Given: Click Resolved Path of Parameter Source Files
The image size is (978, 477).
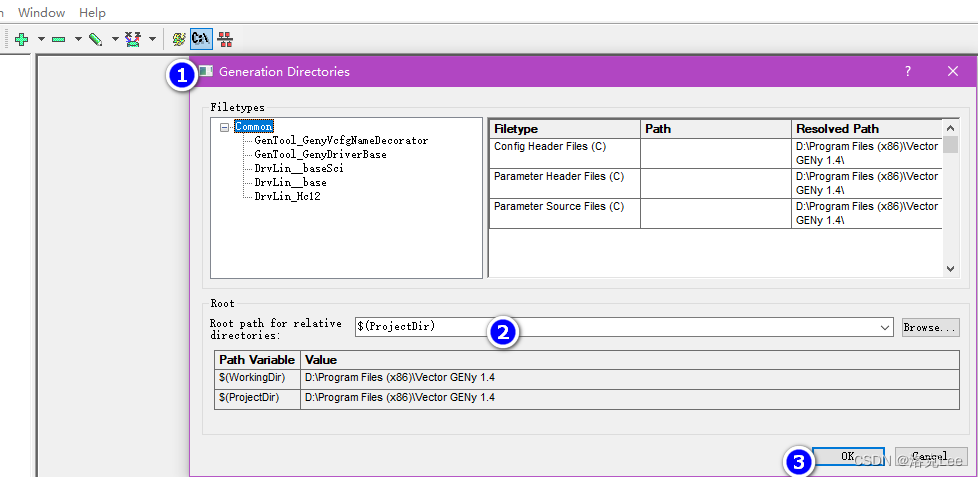Looking at the screenshot, I should [x=867, y=213].
